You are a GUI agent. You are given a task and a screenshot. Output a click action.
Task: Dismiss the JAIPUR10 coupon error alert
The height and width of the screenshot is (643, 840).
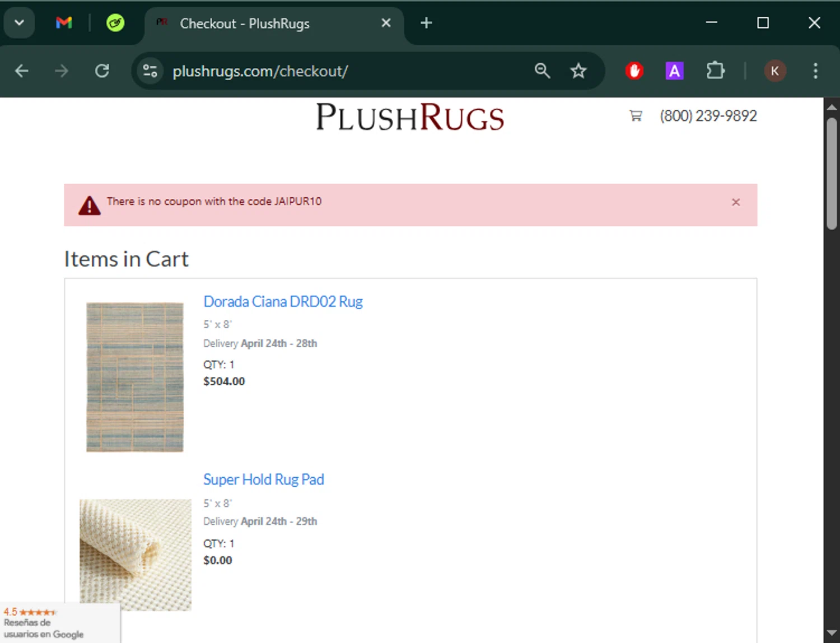click(736, 202)
